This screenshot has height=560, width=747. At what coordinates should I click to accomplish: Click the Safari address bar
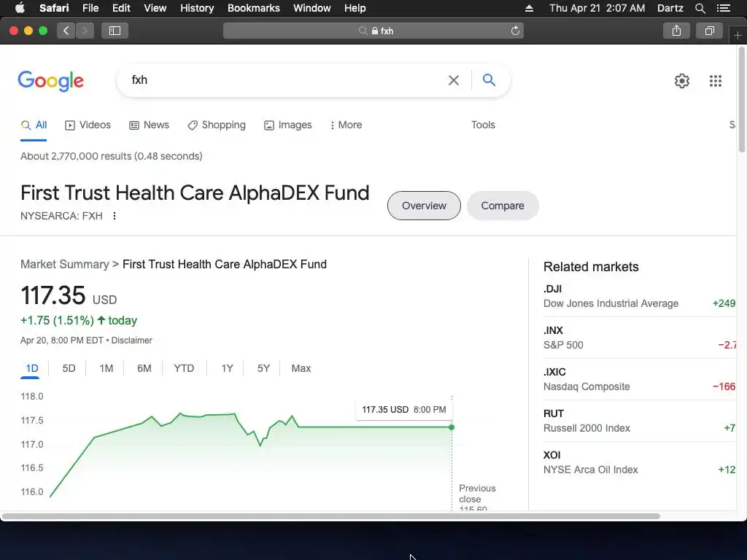373,31
